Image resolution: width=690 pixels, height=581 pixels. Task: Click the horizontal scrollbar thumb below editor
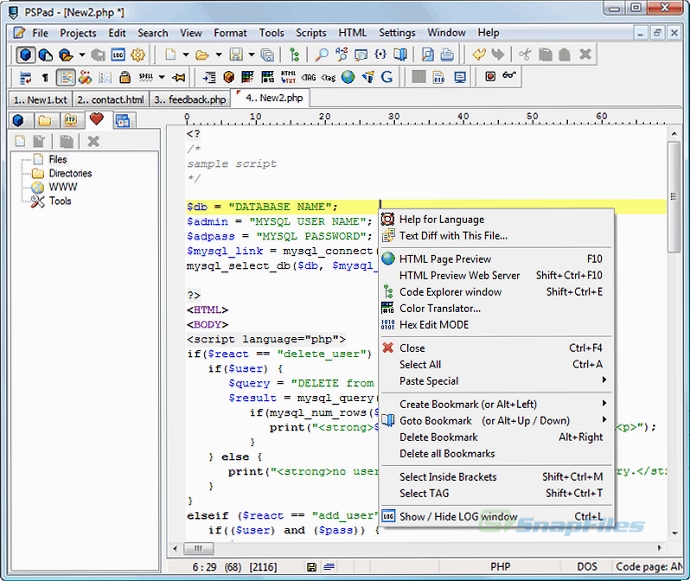click(198, 548)
